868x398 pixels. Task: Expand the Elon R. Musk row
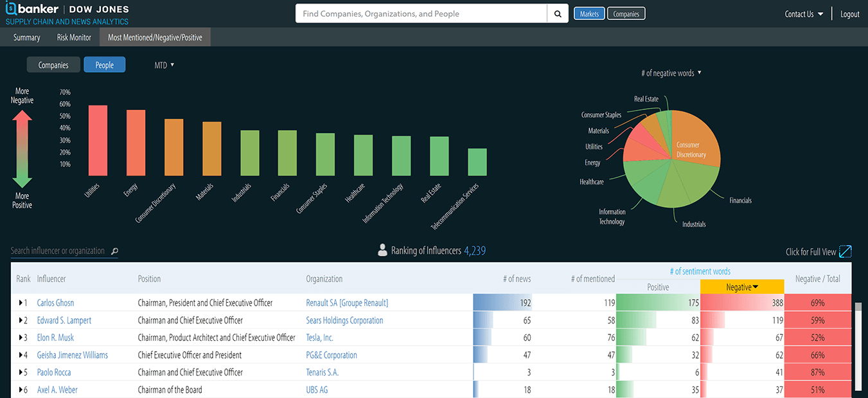[21, 338]
